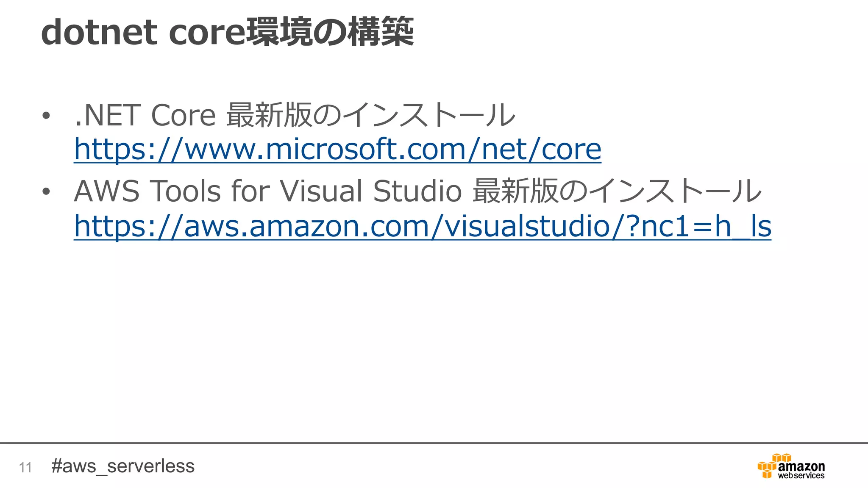Click the 'serverless' part of the footer hashtag
This screenshot has height=488, width=868.
[151, 466]
